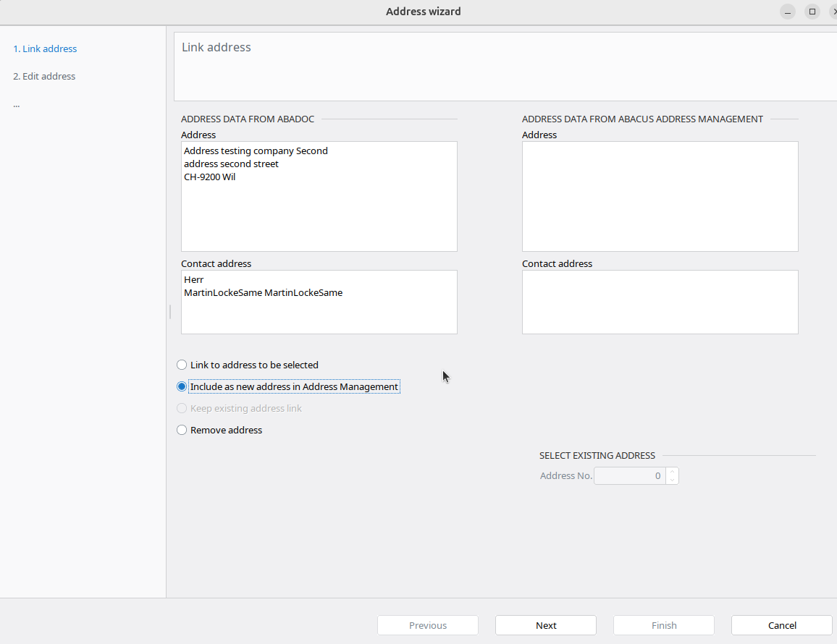Screen dimensions: 837x644
Task: Open step '2. Edit address' in sidebar
Action: tap(44, 76)
